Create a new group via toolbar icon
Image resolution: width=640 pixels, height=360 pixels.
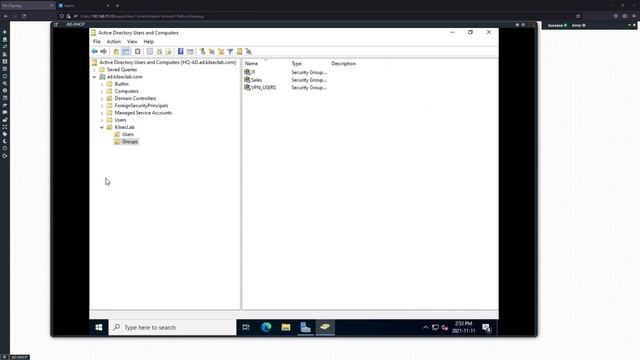211,51
